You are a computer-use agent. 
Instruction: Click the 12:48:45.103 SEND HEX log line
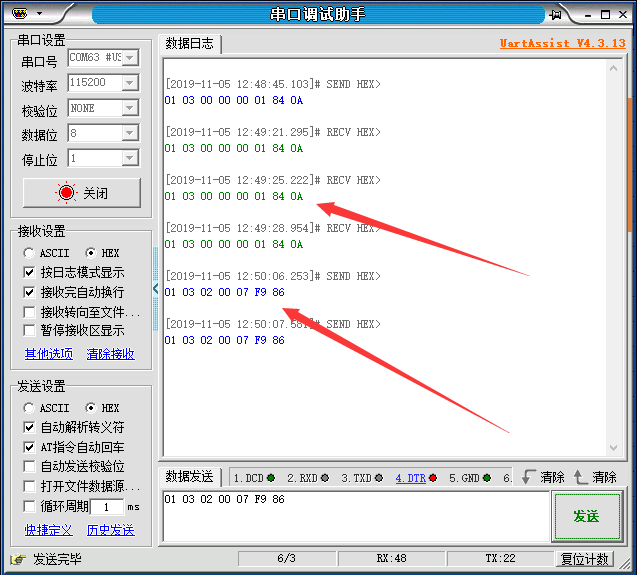(273, 84)
